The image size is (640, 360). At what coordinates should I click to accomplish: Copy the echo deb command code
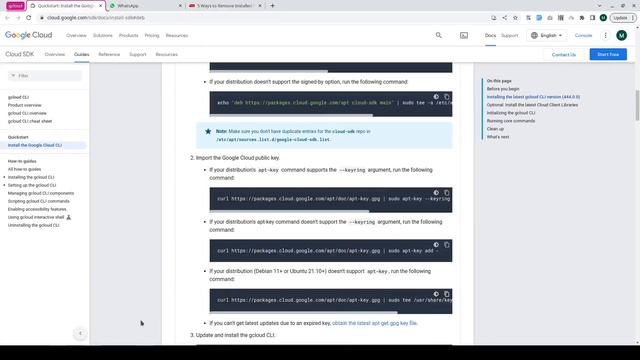point(447,97)
